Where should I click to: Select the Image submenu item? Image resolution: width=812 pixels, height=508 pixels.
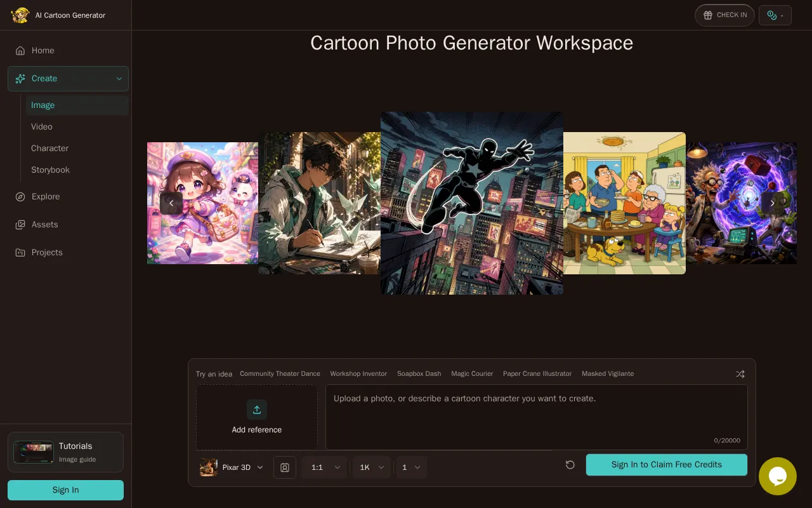77,105
